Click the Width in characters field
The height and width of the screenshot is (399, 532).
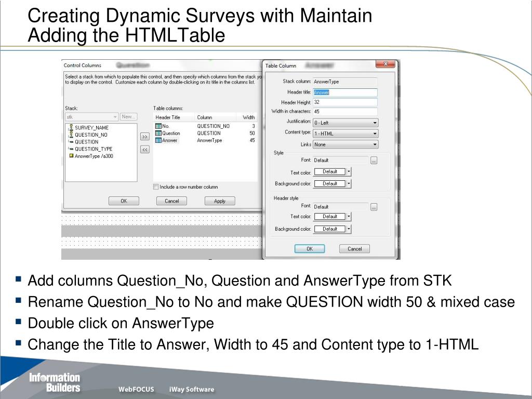tap(345, 112)
